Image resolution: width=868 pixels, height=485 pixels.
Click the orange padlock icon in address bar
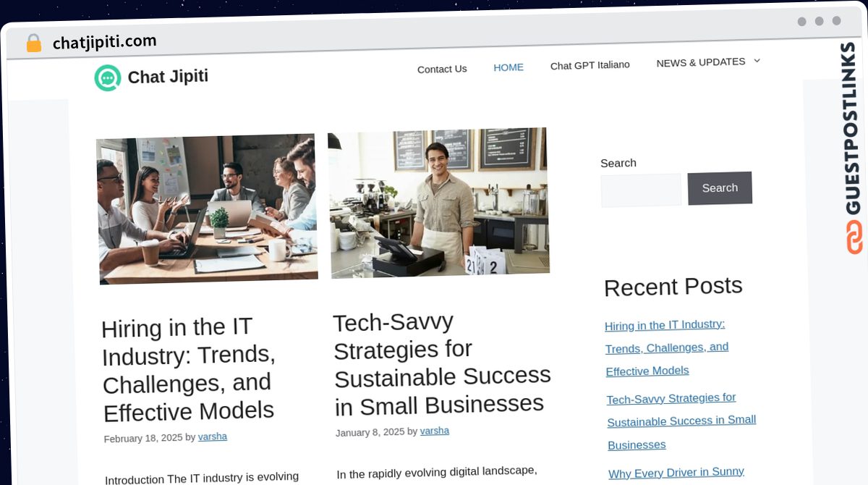[x=33, y=43]
